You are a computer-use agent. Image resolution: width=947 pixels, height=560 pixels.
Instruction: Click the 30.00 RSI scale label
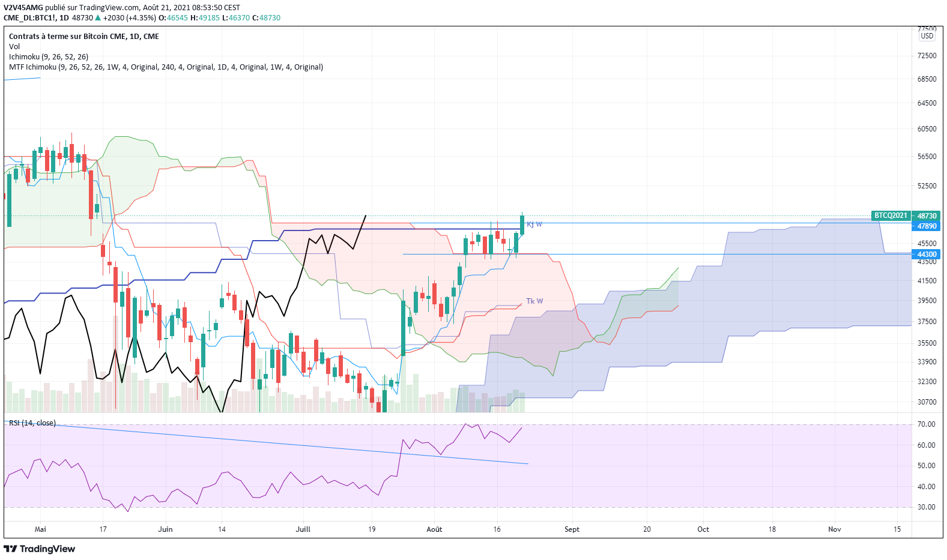[927, 507]
